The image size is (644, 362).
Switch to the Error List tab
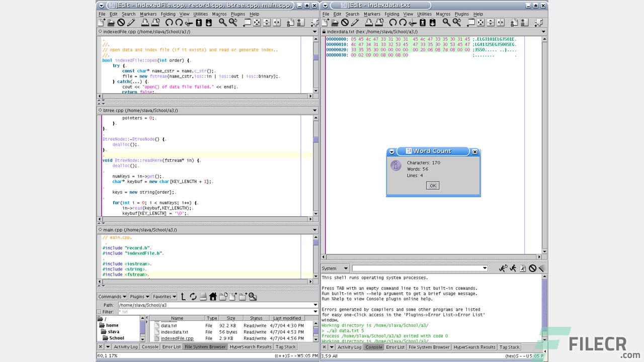click(171, 346)
